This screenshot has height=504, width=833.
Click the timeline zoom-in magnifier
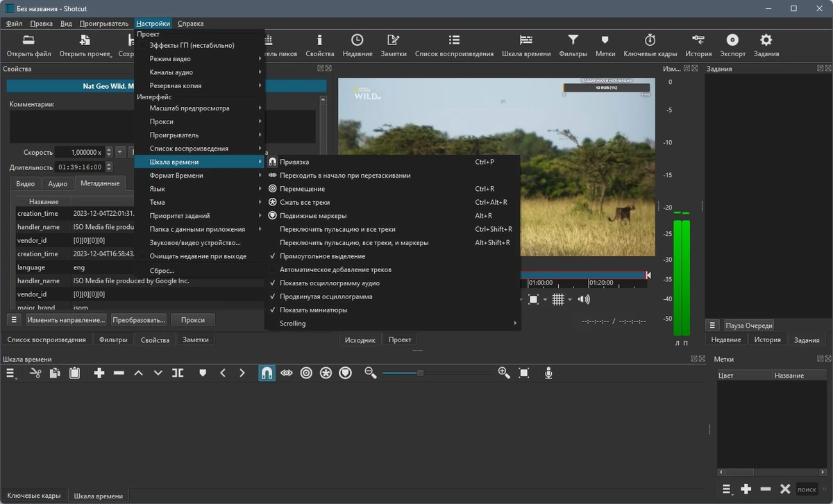[x=504, y=373]
